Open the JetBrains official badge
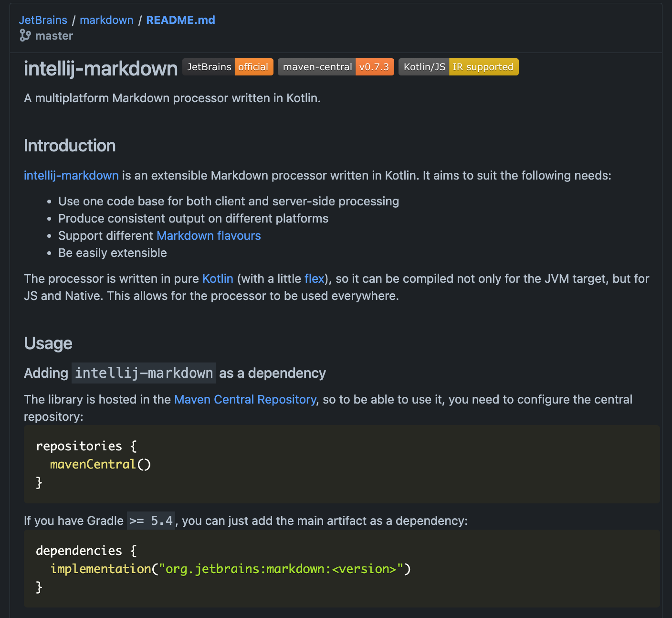This screenshot has height=618, width=672. [x=228, y=67]
